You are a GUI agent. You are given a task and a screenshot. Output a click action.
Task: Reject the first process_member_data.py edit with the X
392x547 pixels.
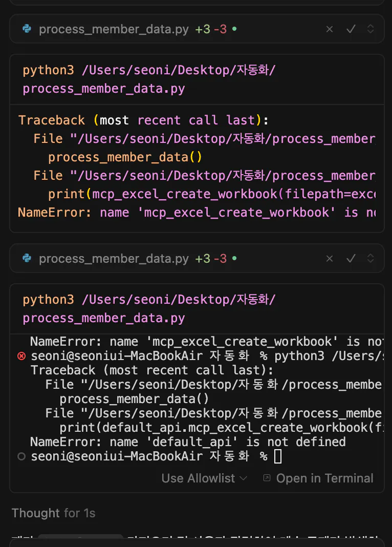[330, 29]
